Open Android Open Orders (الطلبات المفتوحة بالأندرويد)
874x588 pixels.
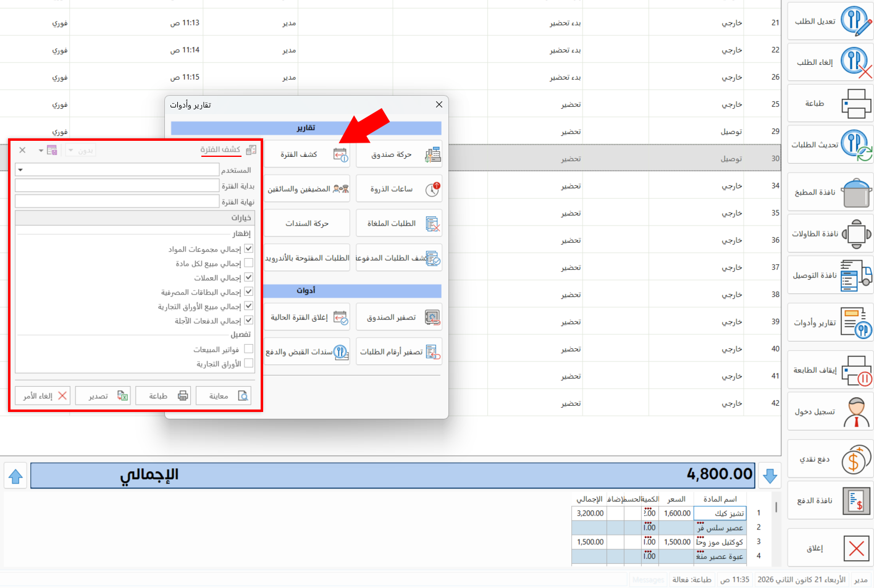tap(307, 258)
